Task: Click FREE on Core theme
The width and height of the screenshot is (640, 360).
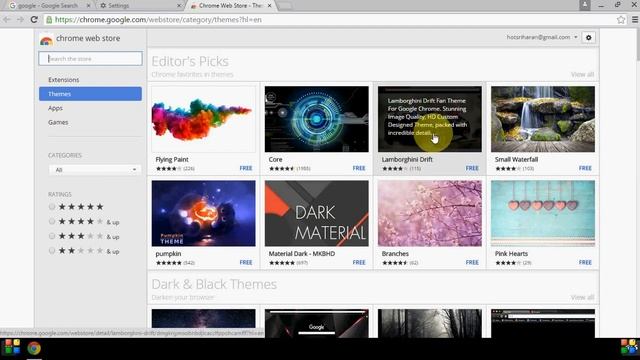Action: coord(359,168)
